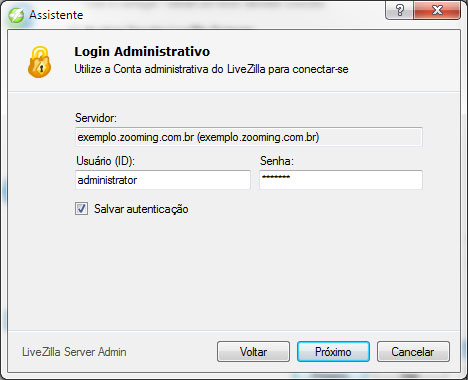Click the LiveZilla logo icon in title bar
This screenshot has width=468, height=380.
coord(16,15)
